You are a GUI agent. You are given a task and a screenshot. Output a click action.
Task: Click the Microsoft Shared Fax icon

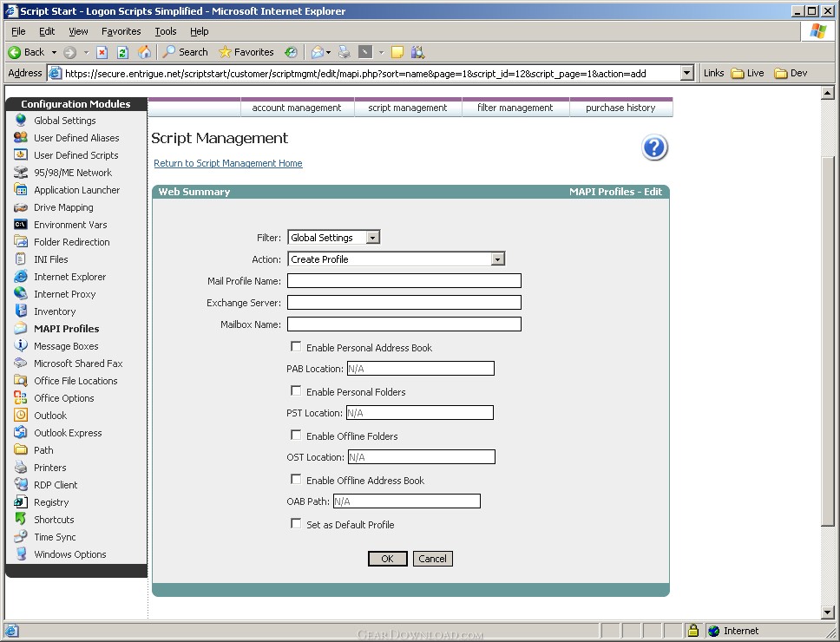coord(20,363)
